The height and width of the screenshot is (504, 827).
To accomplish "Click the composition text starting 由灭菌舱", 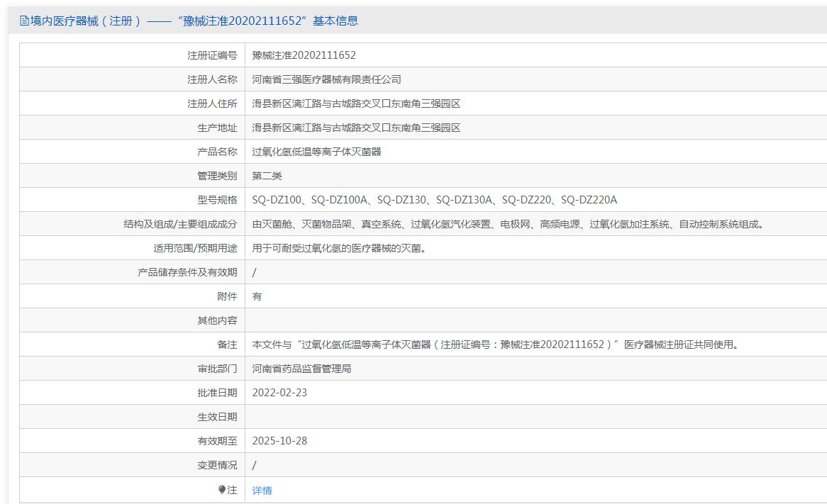I will (508, 224).
